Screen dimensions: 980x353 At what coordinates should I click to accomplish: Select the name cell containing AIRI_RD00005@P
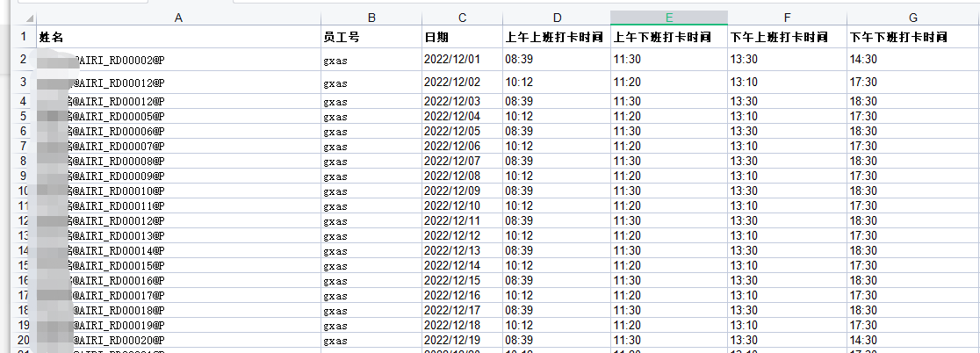click(x=179, y=116)
